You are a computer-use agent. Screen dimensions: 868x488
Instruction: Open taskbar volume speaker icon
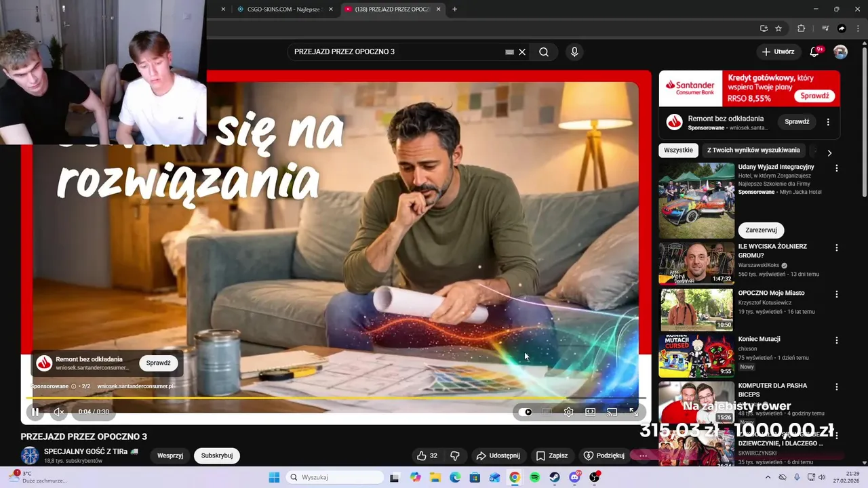click(x=823, y=477)
